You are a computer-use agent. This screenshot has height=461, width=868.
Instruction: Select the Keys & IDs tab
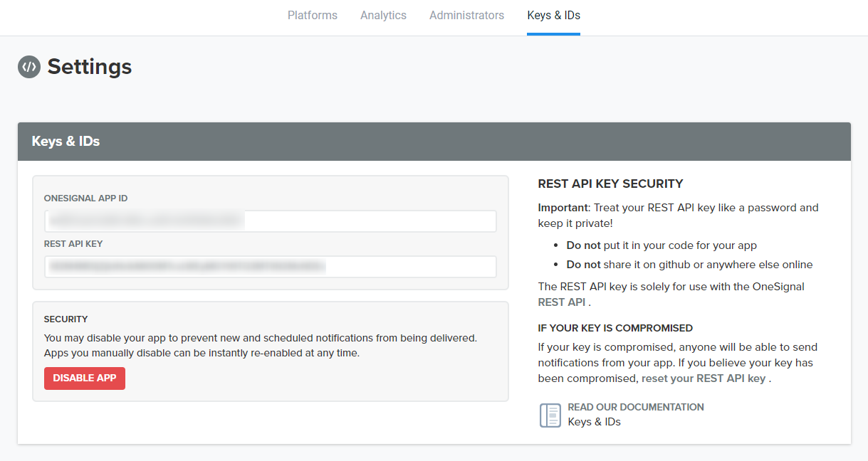553,15
